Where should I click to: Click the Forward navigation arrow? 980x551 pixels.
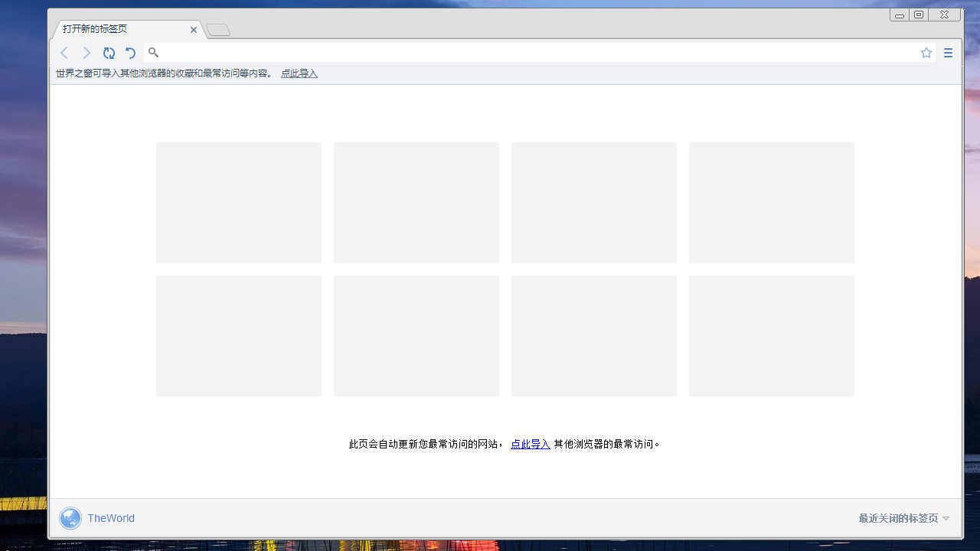click(87, 53)
